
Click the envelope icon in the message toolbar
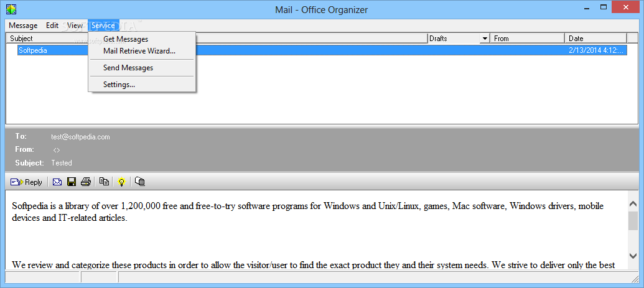click(x=57, y=182)
